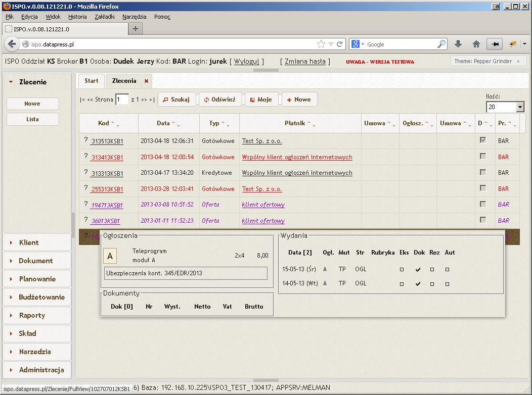
Task: Open the Zakładki menu
Action: click(x=104, y=17)
